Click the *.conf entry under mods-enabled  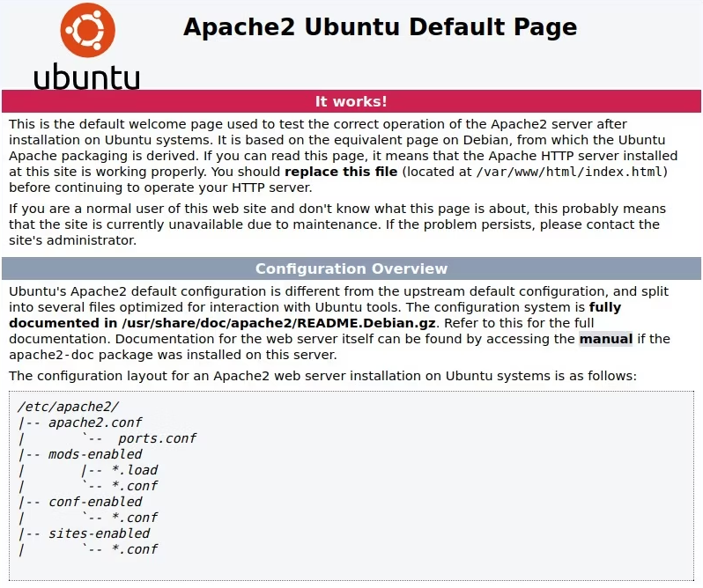click(x=135, y=486)
